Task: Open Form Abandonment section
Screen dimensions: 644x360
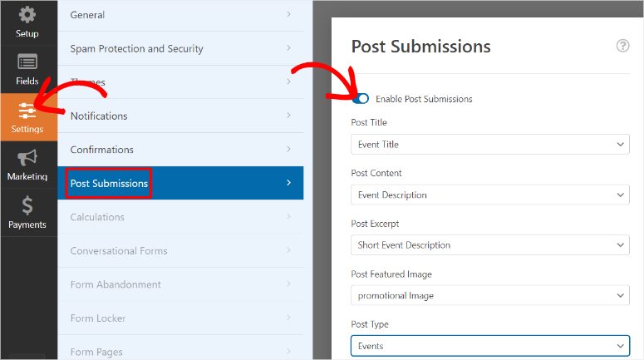Action: [x=180, y=284]
